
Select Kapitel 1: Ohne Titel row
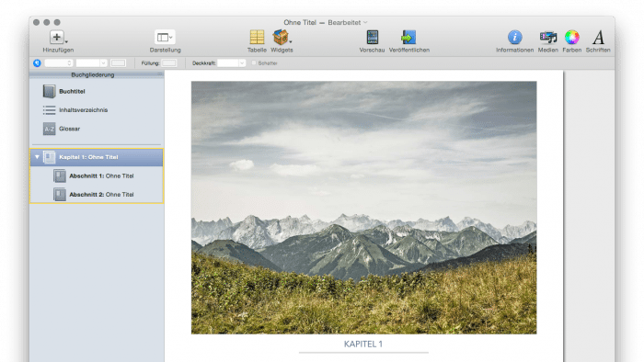click(x=97, y=157)
